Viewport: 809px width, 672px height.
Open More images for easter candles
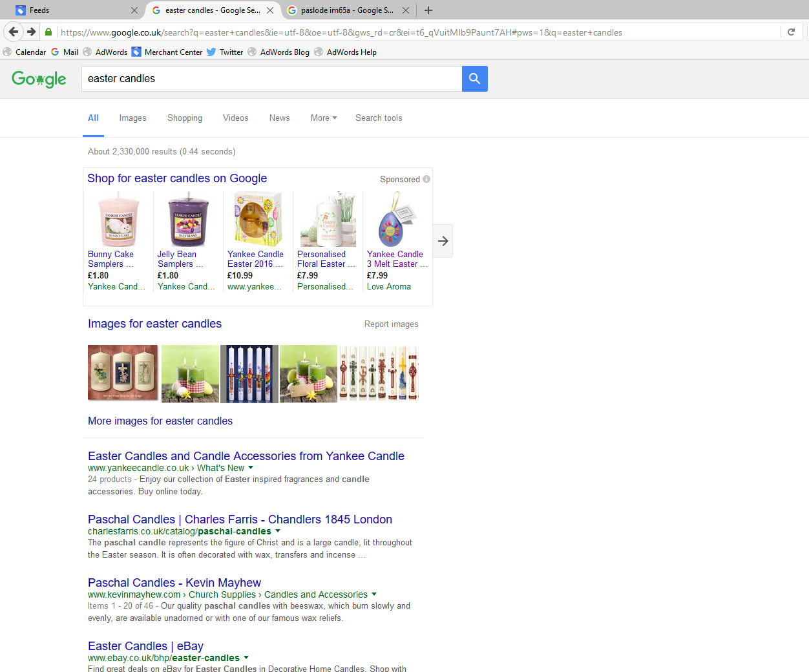point(160,421)
